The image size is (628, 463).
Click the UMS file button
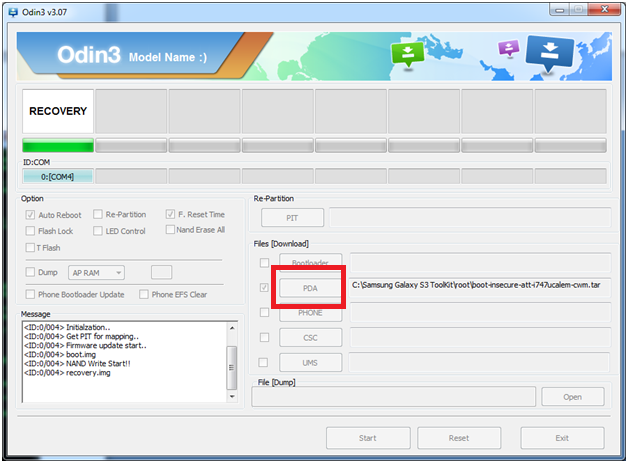[x=310, y=363]
